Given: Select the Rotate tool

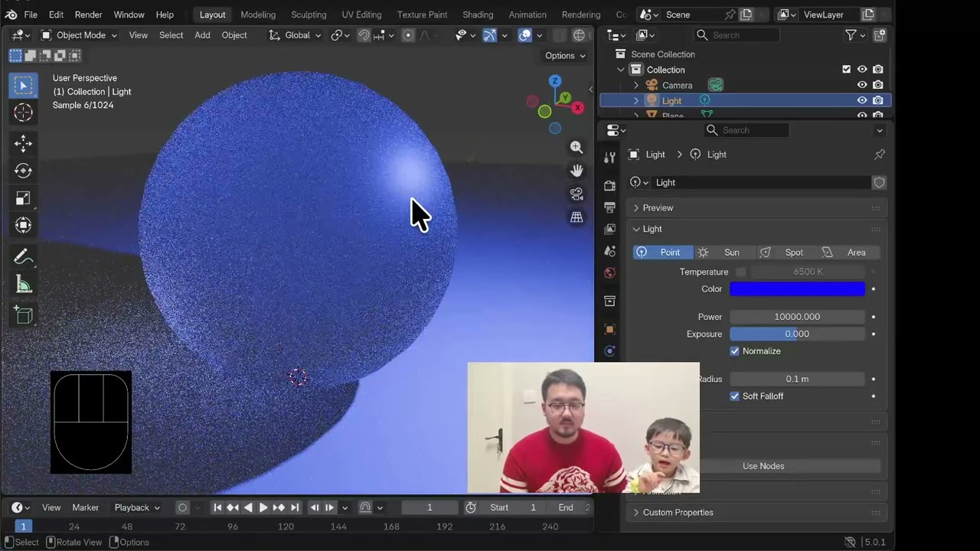Looking at the screenshot, I should [x=23, y=171].
